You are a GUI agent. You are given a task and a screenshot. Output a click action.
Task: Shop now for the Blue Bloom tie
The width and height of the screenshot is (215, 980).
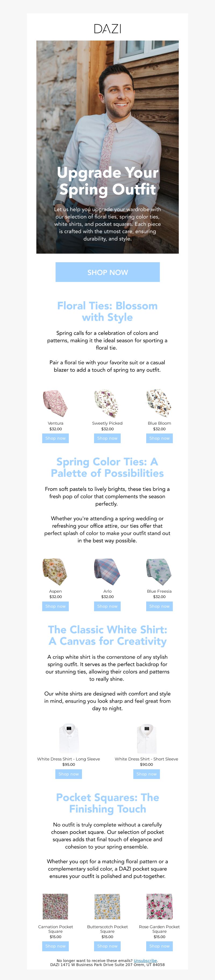point(159,438)
